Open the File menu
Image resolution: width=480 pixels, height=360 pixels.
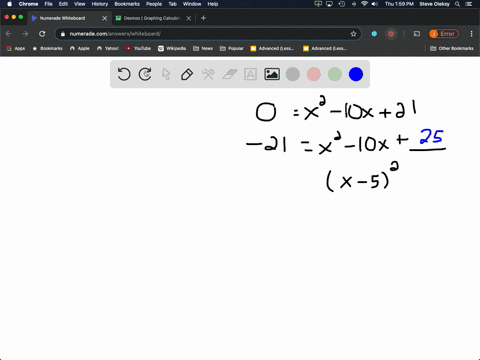pyautogui.click(x=49, y=4)
